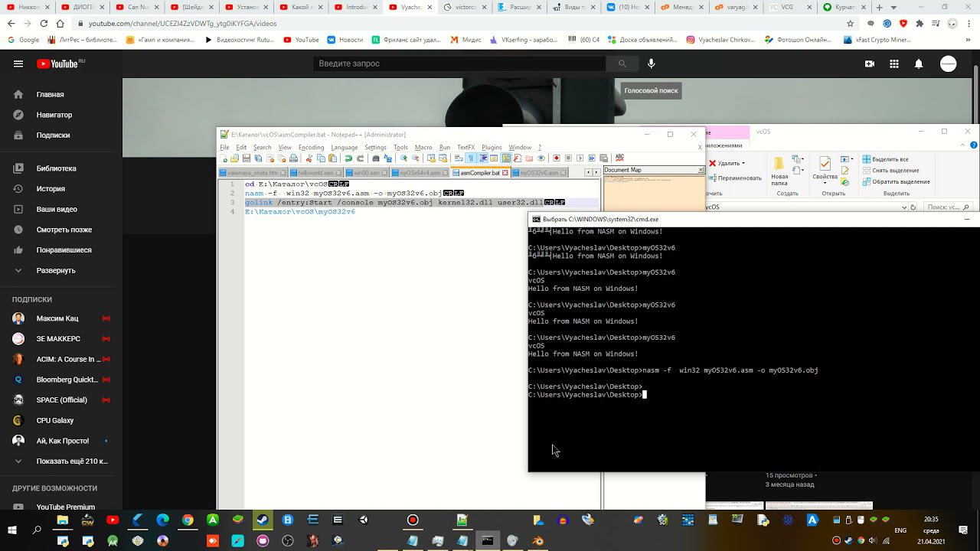Click the Cut scissors icon in Notepad++
The height and width of the screenshot is (551, 980).
(x=309, y=158)
